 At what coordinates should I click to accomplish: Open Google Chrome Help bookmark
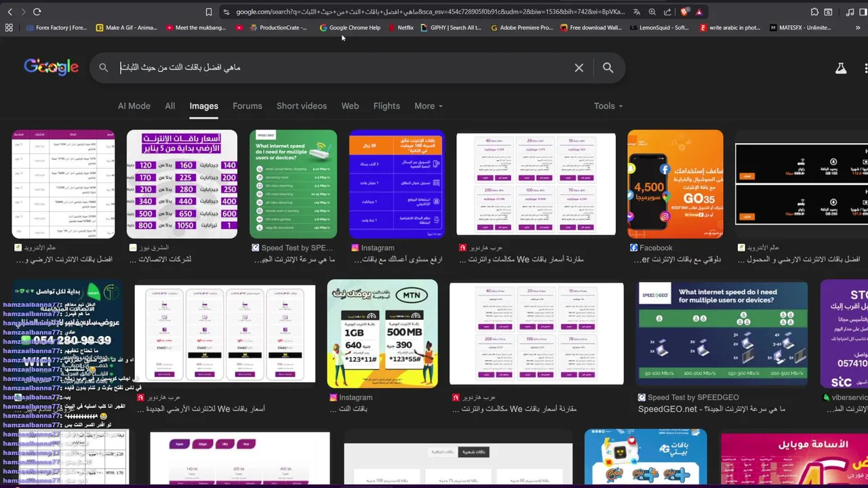pyautogui.click(x=350, y=28)
